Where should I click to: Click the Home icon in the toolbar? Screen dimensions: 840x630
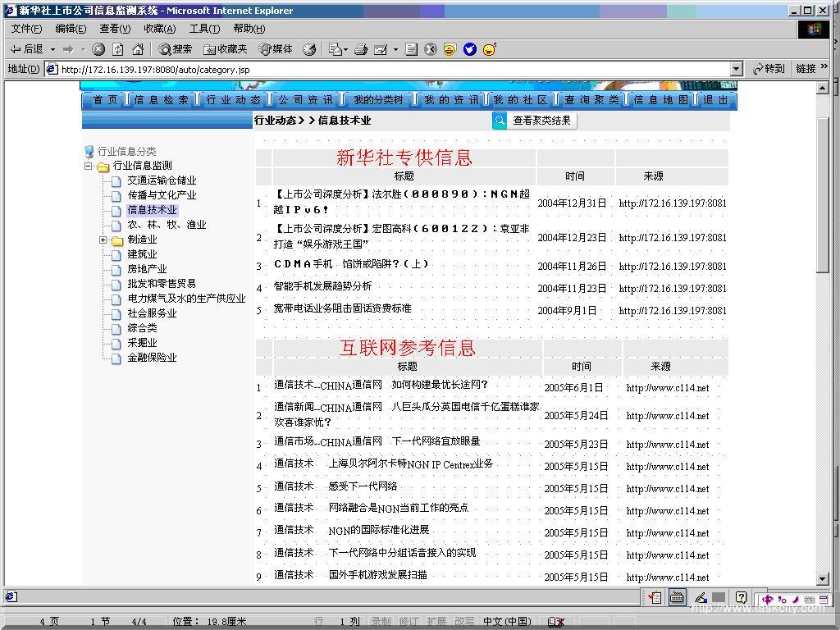coord(136,49)
